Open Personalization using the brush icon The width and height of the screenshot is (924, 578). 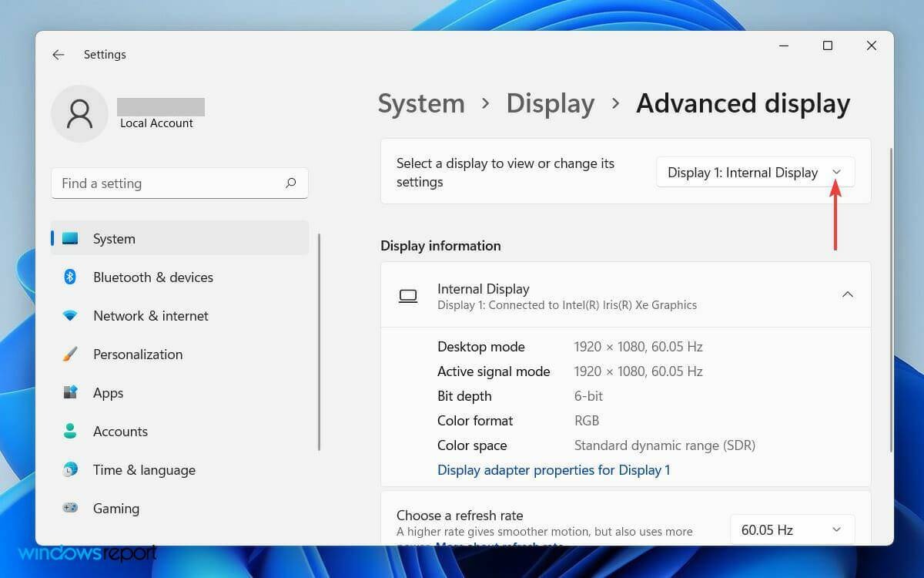click(x=70, y=355)
